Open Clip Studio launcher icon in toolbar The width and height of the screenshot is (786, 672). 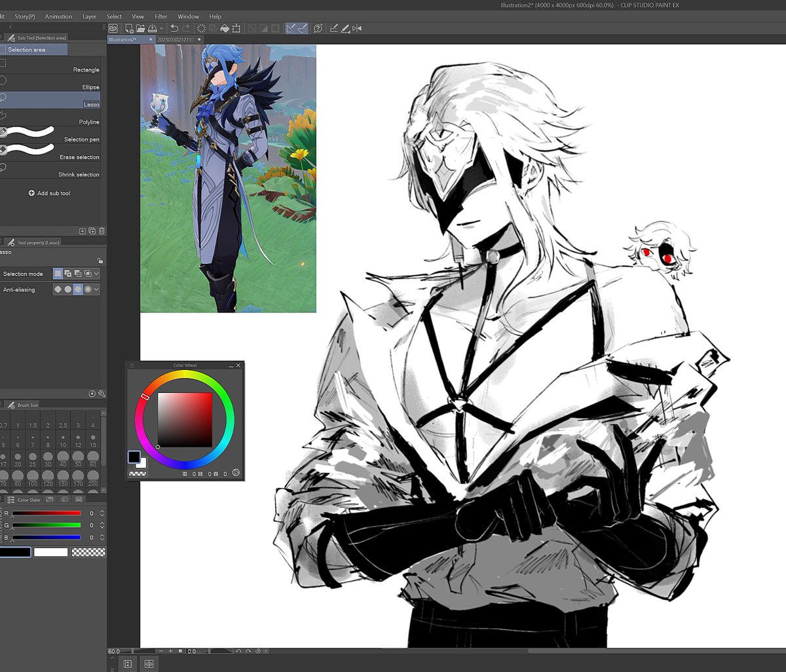coord(113,28)
